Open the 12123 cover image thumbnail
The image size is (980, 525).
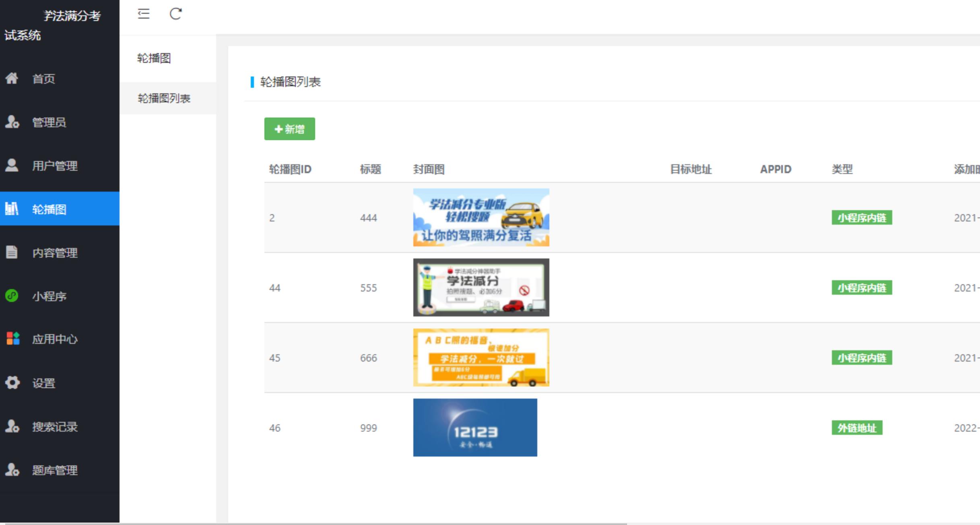click(x=475, y=427)
